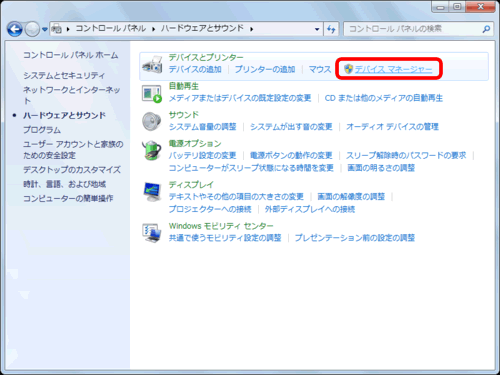Viewport: 500px width, 375px height.
Task: Click the プリンターの追加 link
Action: [265, 69]
